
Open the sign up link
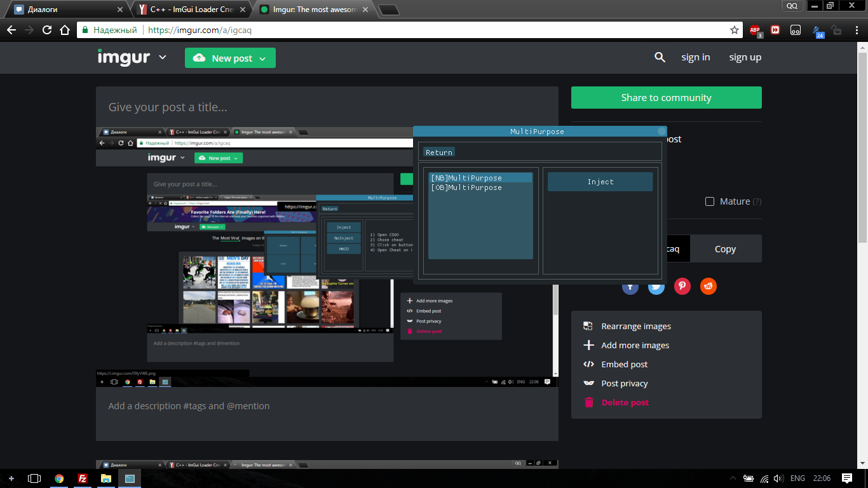(745, 57)
